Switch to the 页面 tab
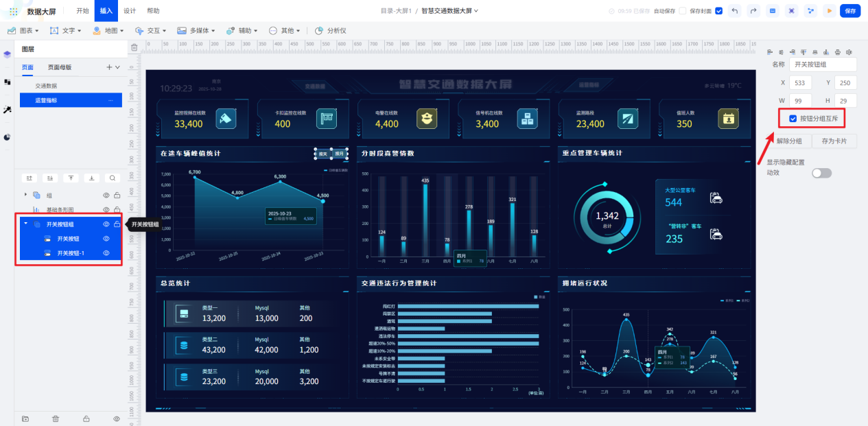 (27, 67)
